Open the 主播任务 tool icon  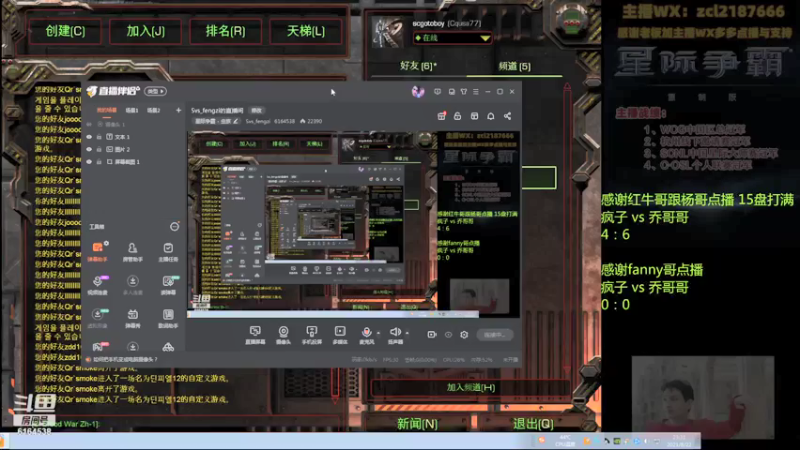pos(168,251)
